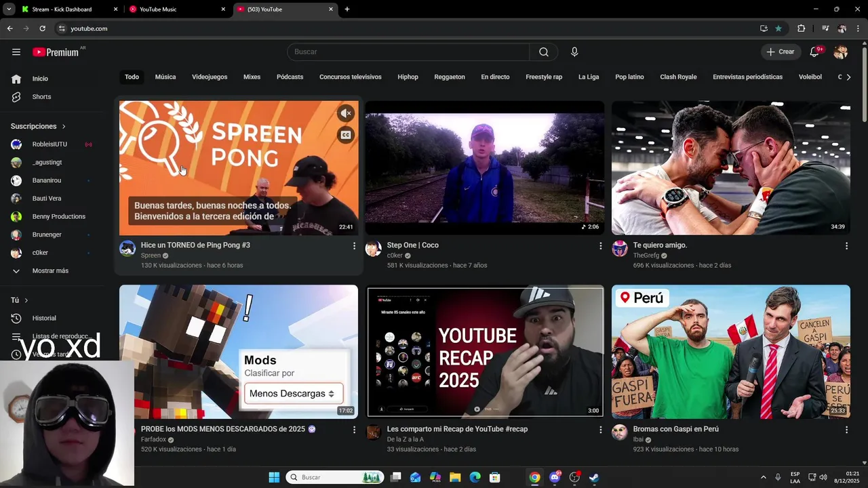Start voice search with the microphone

tap(574, 52)
